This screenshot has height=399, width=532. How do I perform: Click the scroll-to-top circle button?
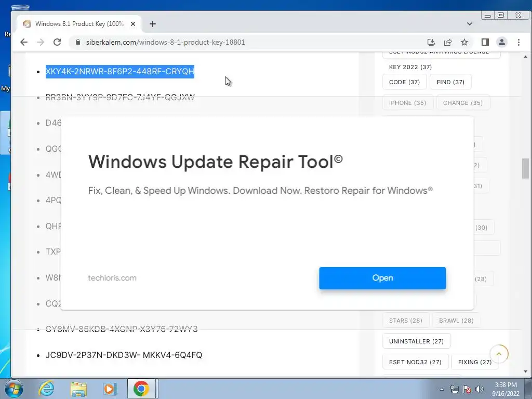coord(499,354)
